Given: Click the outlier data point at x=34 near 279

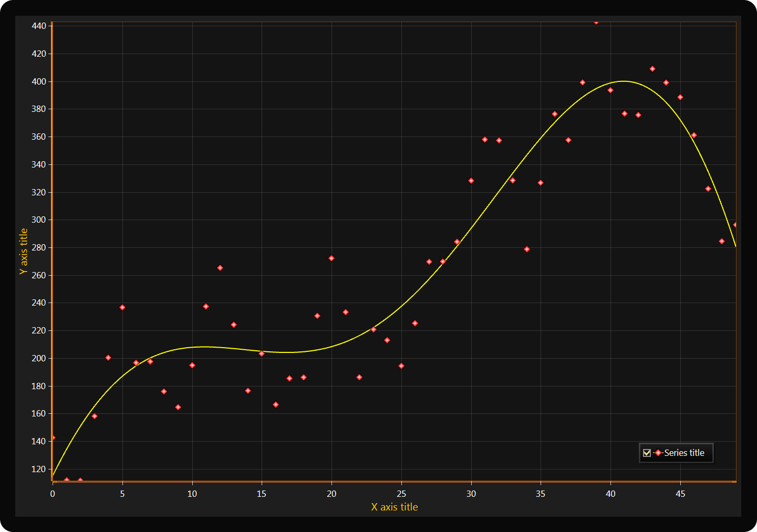Looking at the screenshot, I should coord(527,249).
